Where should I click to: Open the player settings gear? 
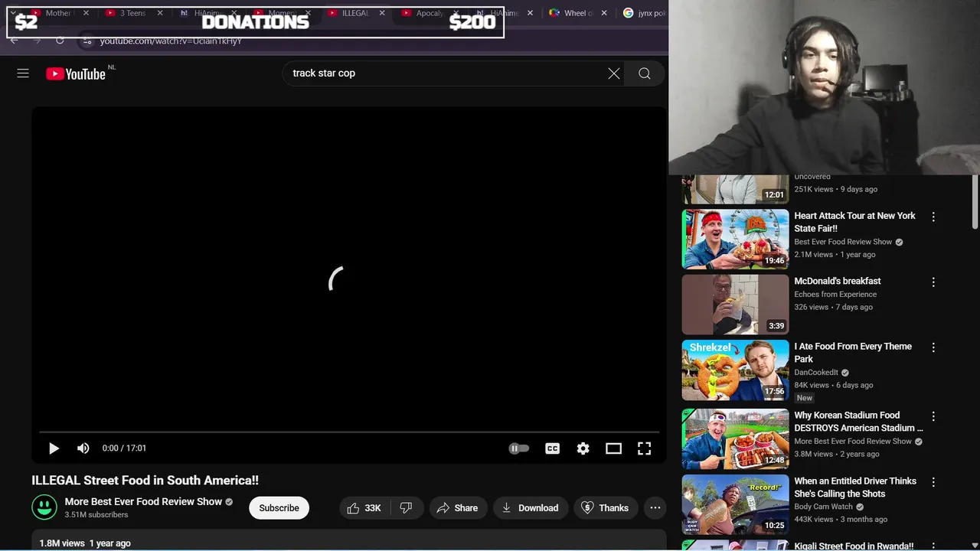(x=583, y=448)
